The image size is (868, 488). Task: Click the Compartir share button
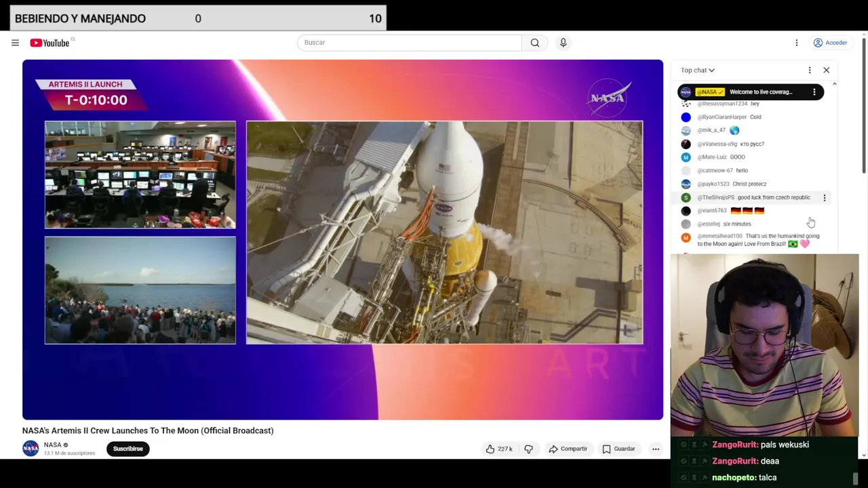[568, 449]
